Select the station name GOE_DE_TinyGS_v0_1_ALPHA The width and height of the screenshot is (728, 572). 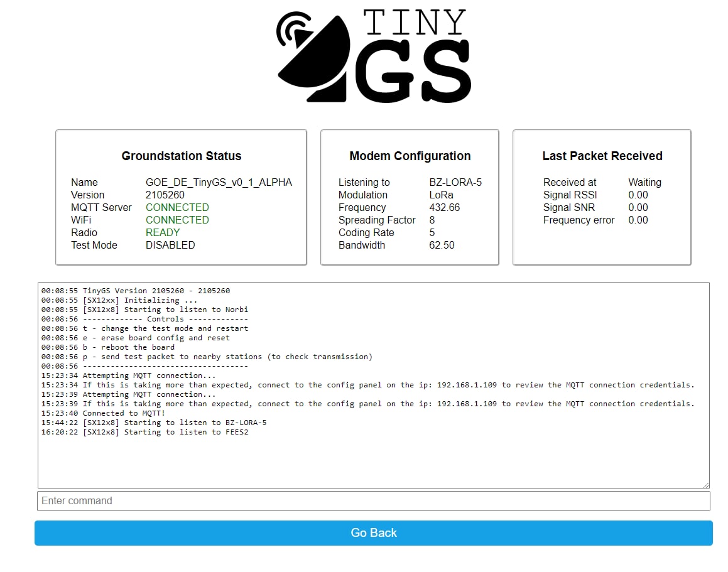click(x=219, y=183)
